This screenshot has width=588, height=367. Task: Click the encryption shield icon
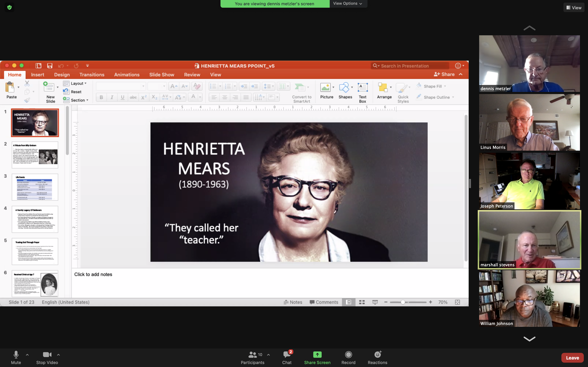[9, 7]
